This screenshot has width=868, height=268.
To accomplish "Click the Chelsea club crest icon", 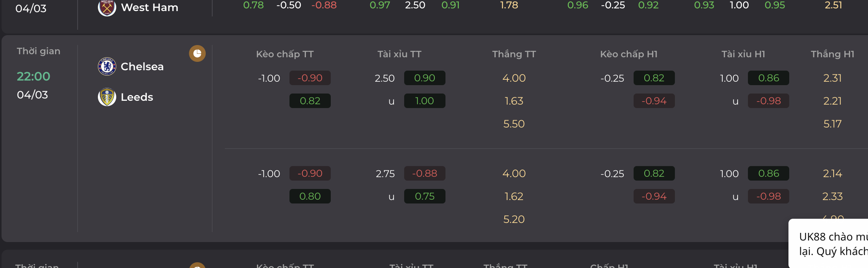I will [107, 66].
